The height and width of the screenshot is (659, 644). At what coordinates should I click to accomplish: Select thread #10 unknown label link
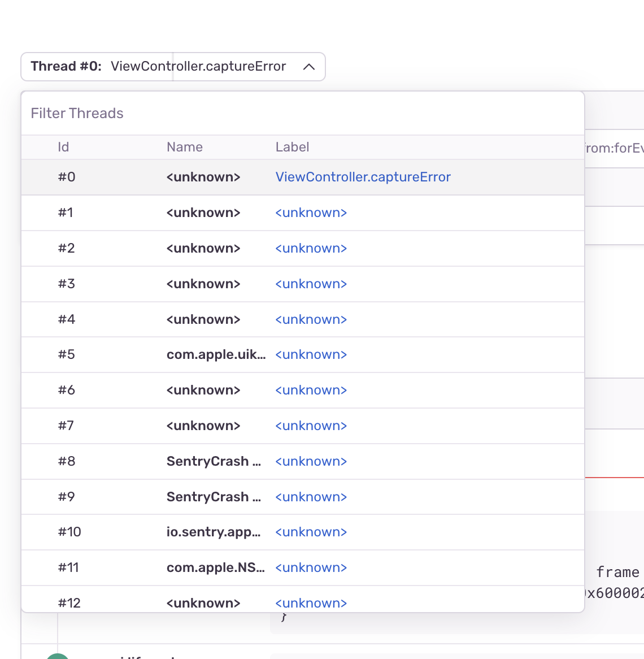coord(311,532)
